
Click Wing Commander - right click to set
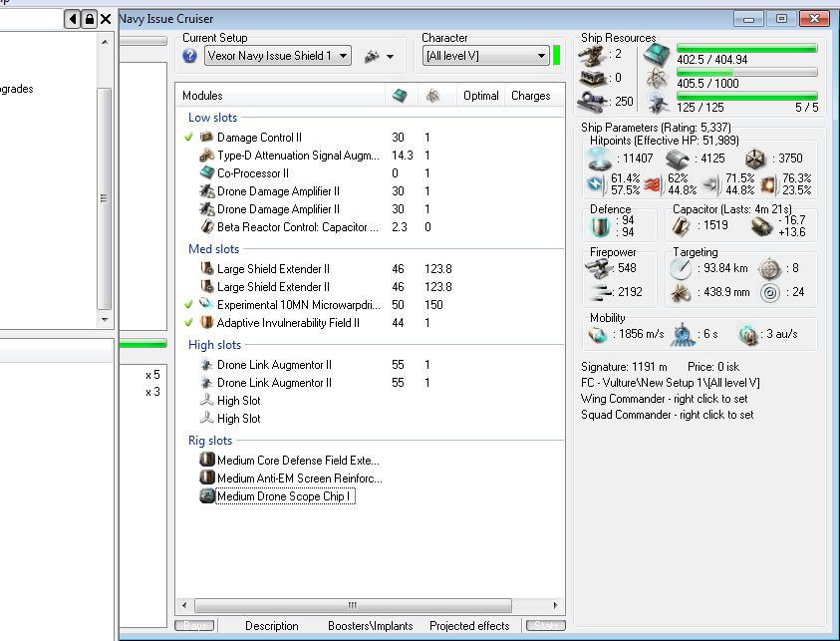665,399
